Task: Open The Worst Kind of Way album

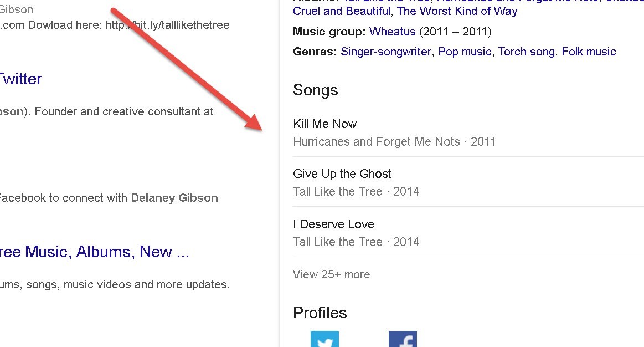Action: tap(457, 11)
